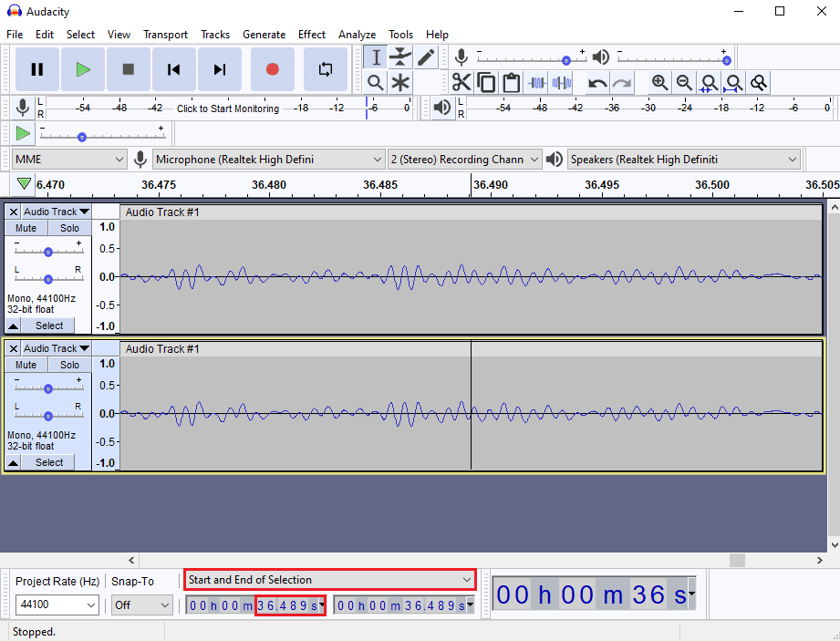Fit the selection to width
This screenshot has height=641, width=840.
pos(709,83)
